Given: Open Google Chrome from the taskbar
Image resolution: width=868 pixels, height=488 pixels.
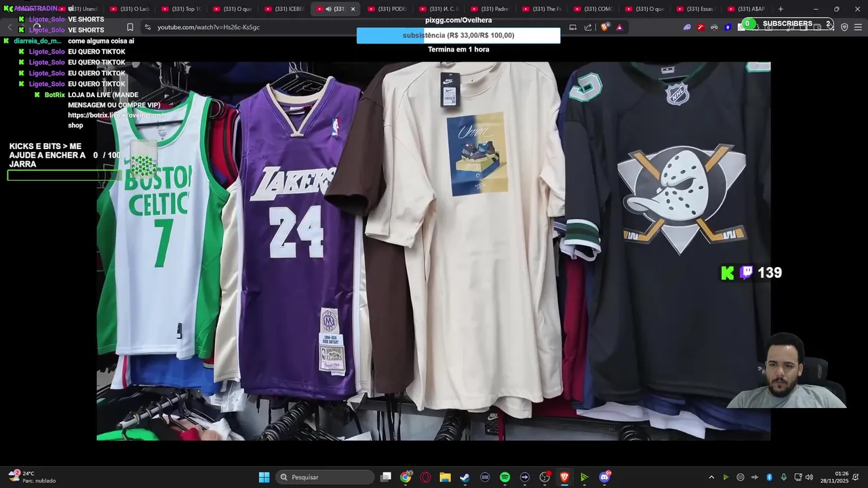Looking at the screenshot, I should pos(406,477).
